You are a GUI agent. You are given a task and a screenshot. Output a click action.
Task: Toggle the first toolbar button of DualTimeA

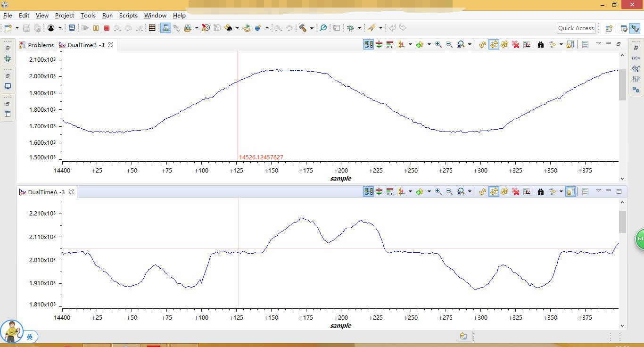coord(368,191)
